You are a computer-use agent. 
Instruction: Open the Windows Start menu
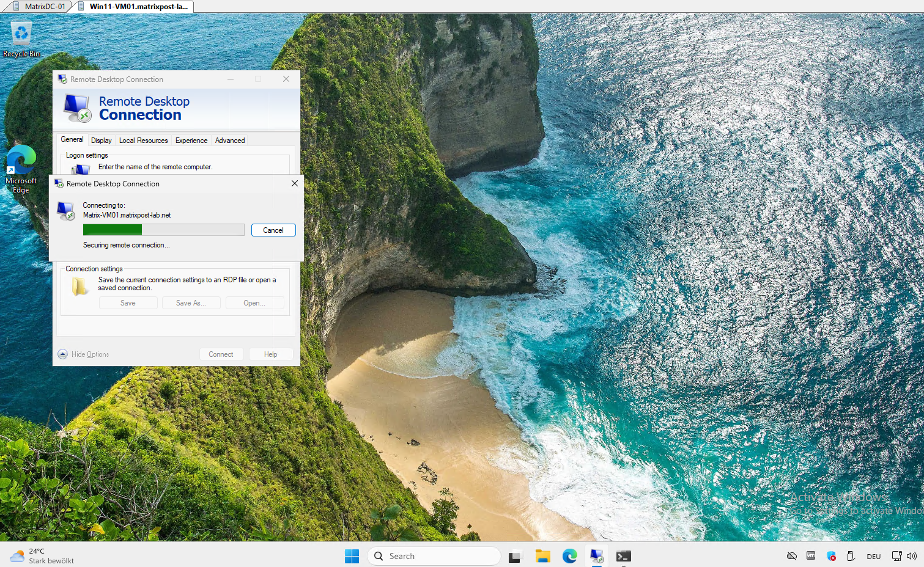click(x=352, y=556)
